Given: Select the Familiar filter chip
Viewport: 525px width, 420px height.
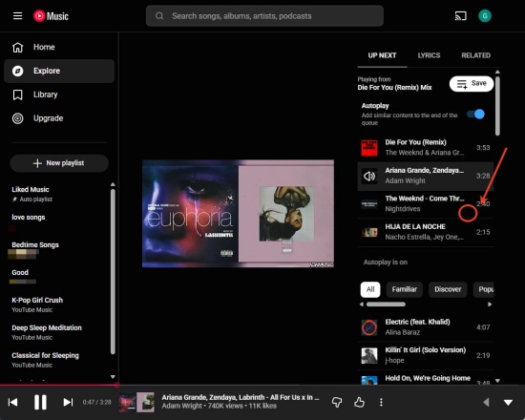Looking at the screenshot, I should pos(405,290).
